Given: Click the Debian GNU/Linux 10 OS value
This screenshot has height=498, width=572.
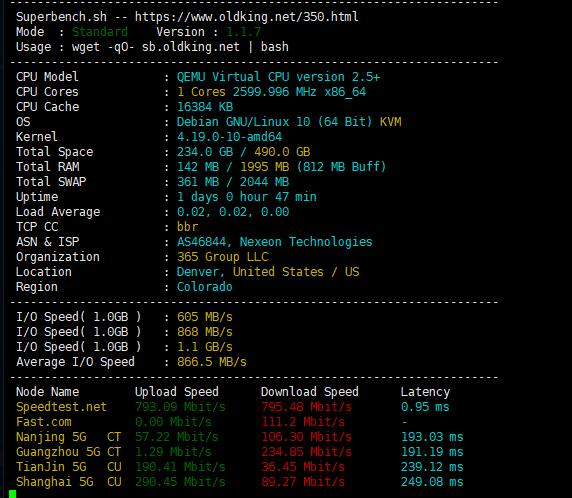Looking at the screenshot, I should coord(289,121).
